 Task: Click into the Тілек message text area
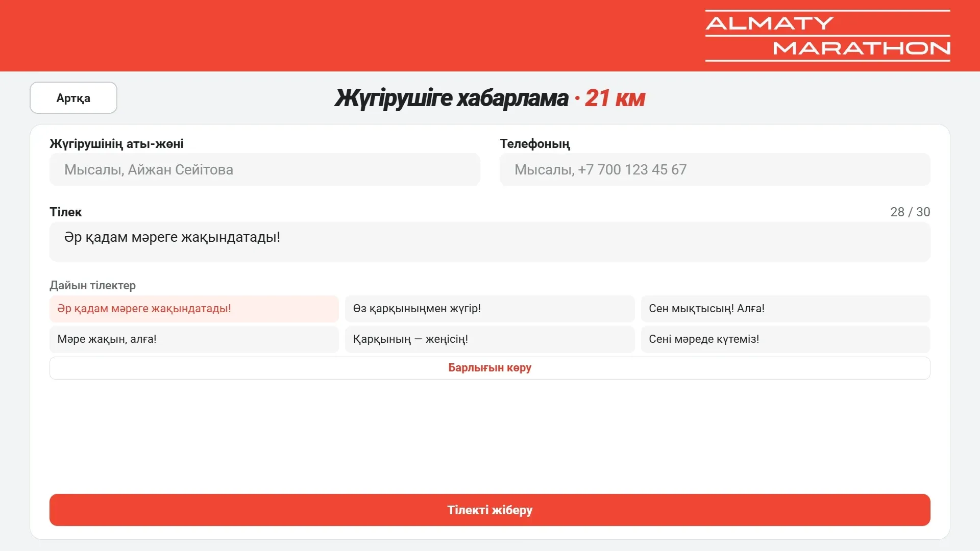(489, 242)
